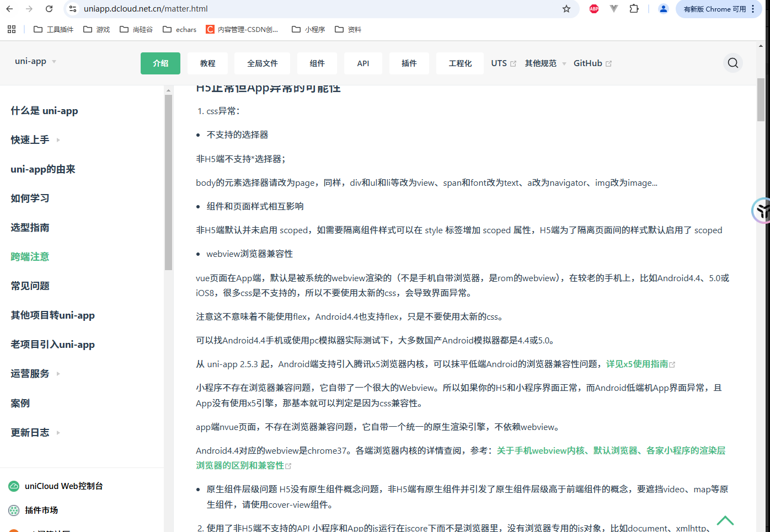Open the 游戏 bookmark folder

(97, 29)
